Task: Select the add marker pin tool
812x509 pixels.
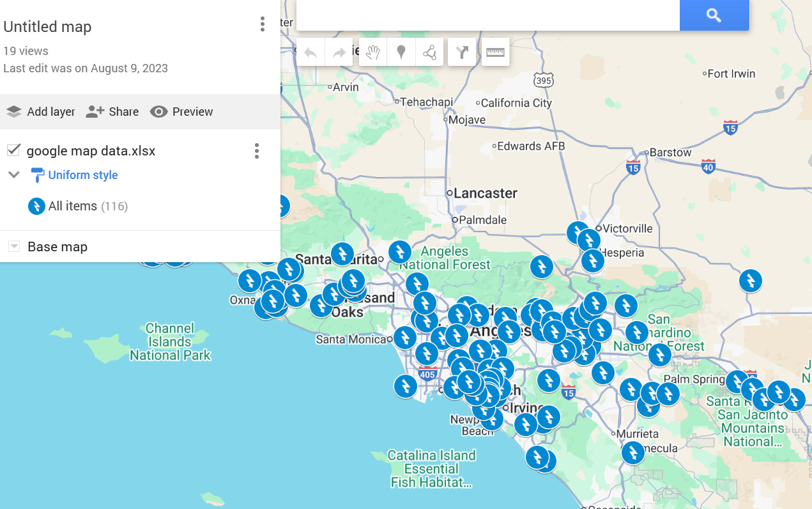Action: click(401, 52)
